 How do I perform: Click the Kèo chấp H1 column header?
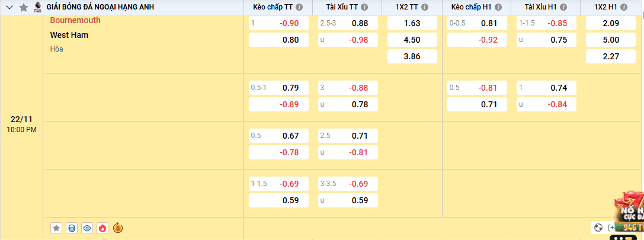(x=472, y=7)
